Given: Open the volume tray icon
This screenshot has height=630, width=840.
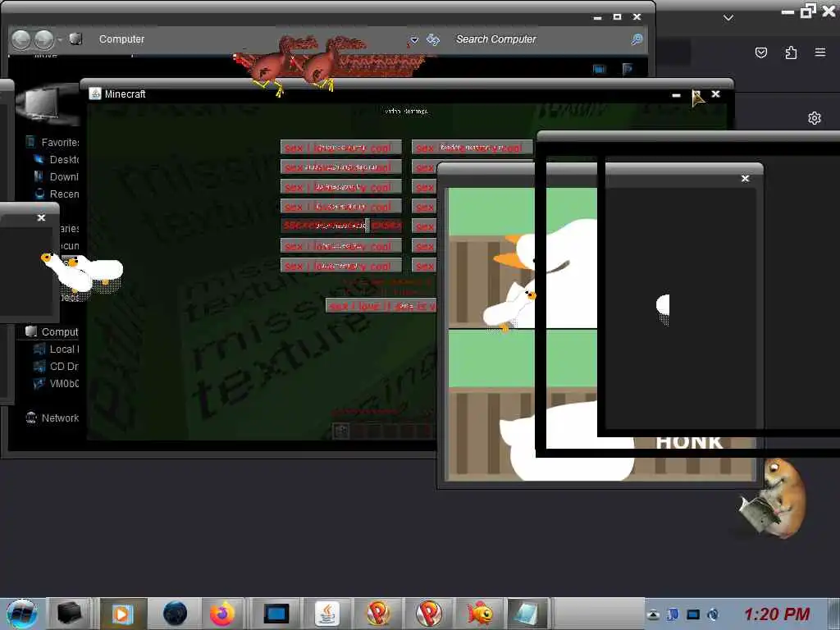Looking at the screenshot, I should (x=713, y=614).
